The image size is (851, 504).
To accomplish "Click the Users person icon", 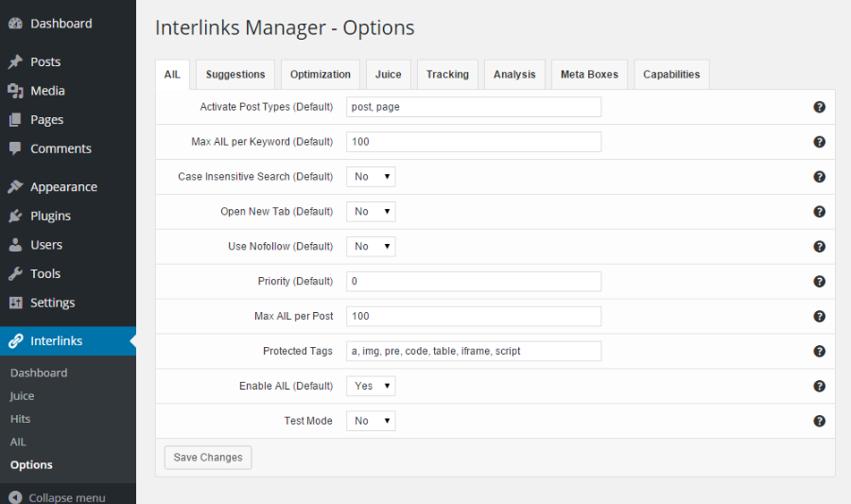I will pos(15,245).
